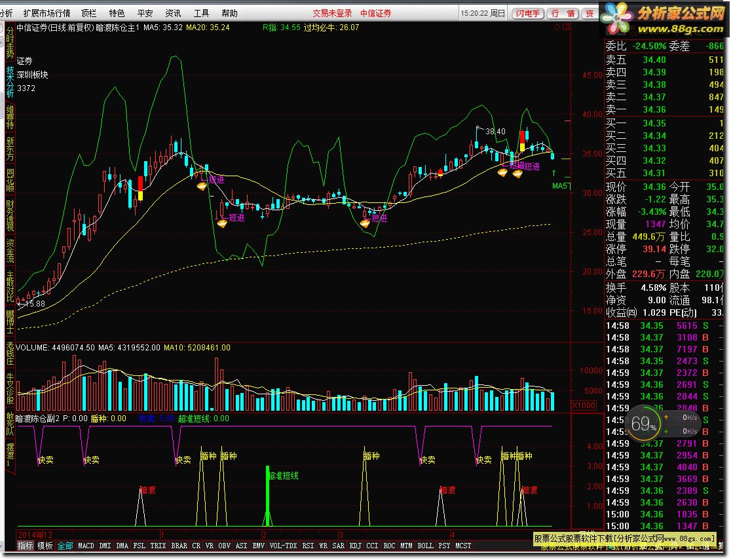Switch to 技术分析 side tab

10,82
